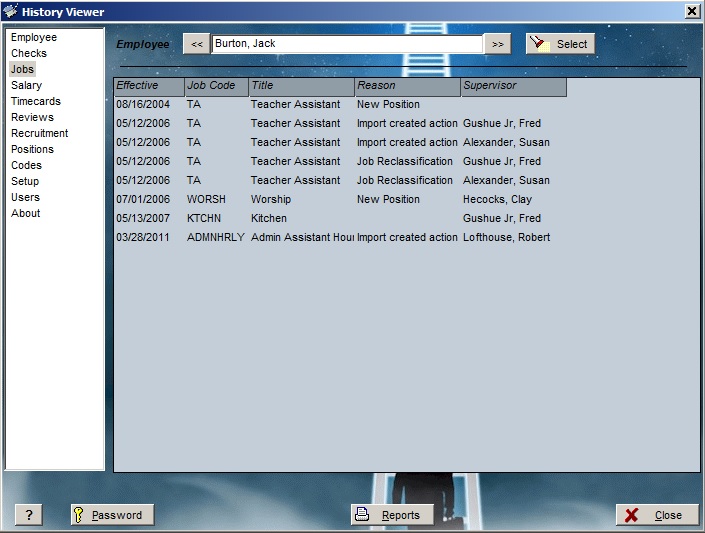Click supervisor Lofthouse, Robert
Screen dimensions: 705x533
[507, 237]
